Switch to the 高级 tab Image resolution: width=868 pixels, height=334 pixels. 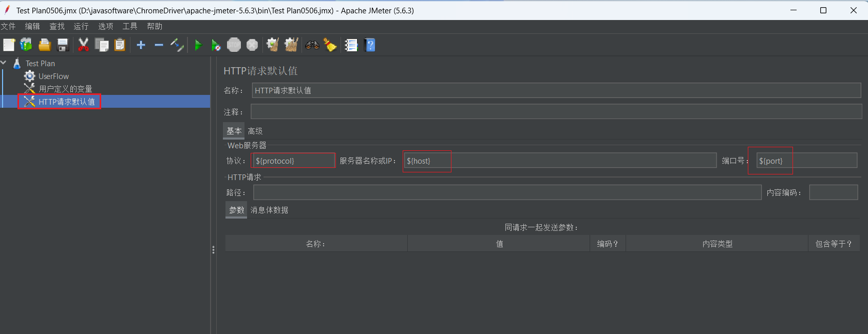(255, 131)
